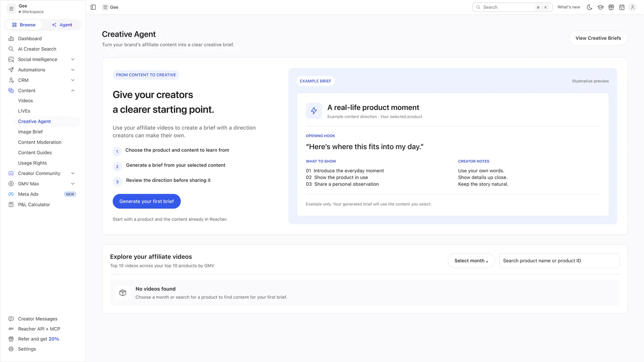Click the Automations paper-plane icon
Image resolution: width=644 pixels, height=362 pixels.
(11, 70)
